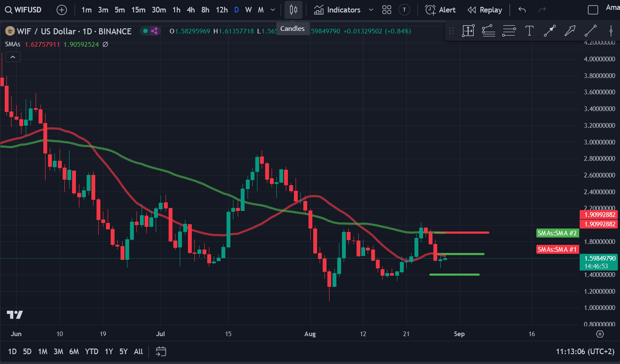Undo the last chart action
The image size is (620, 364).
tap(522, 10)
